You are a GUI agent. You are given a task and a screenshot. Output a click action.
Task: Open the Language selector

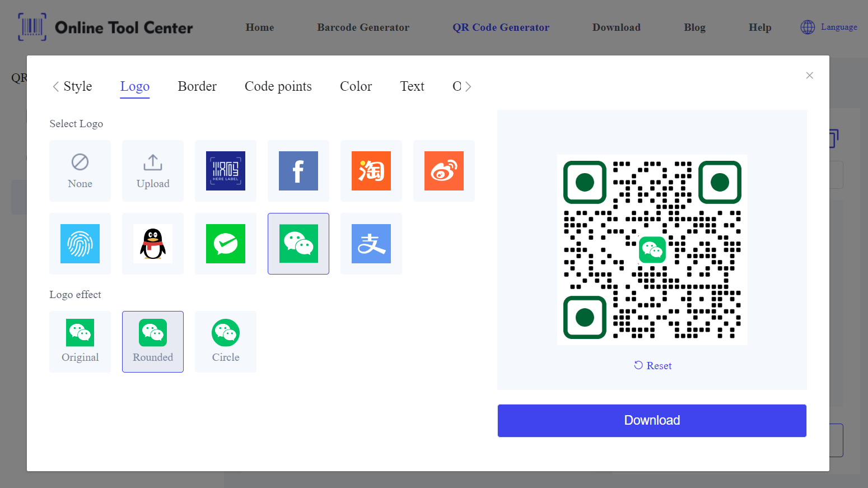tap(829, 27)
